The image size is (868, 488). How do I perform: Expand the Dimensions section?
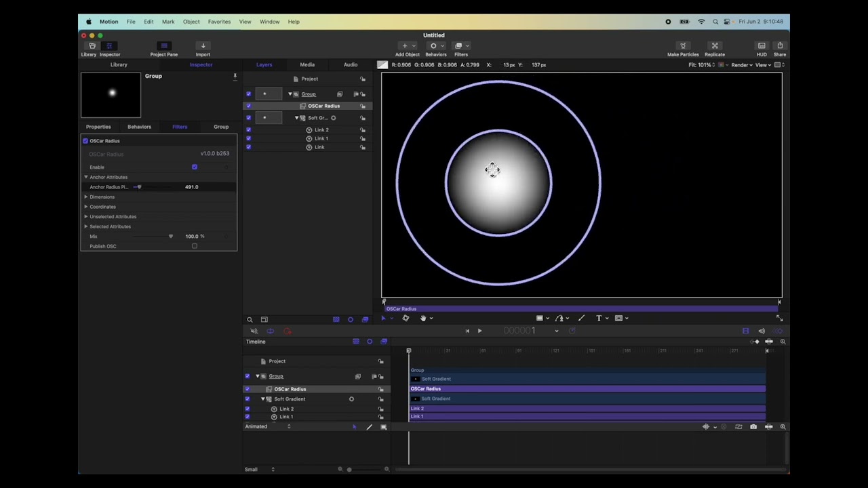click(86, 197)
